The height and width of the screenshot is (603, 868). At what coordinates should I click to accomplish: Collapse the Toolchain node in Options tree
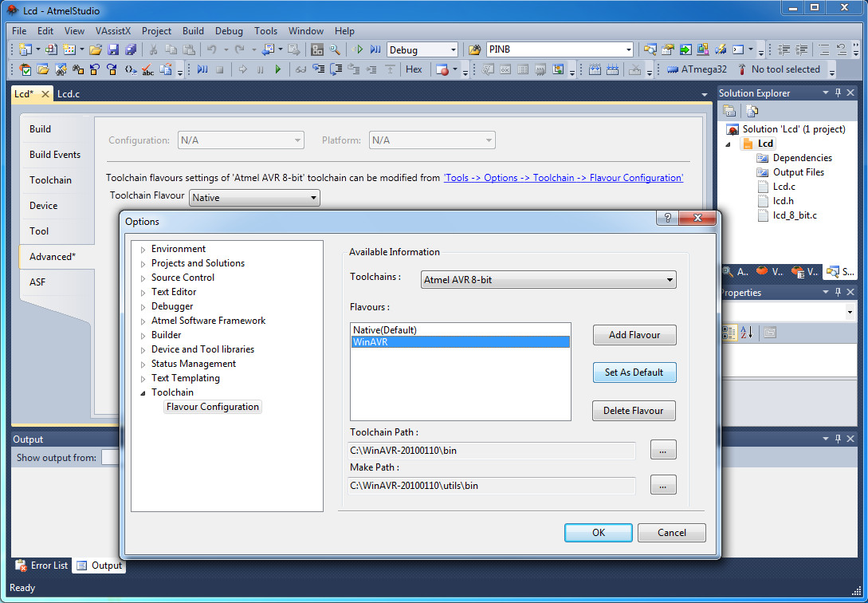pyautogui.click(x=143, y=393)
